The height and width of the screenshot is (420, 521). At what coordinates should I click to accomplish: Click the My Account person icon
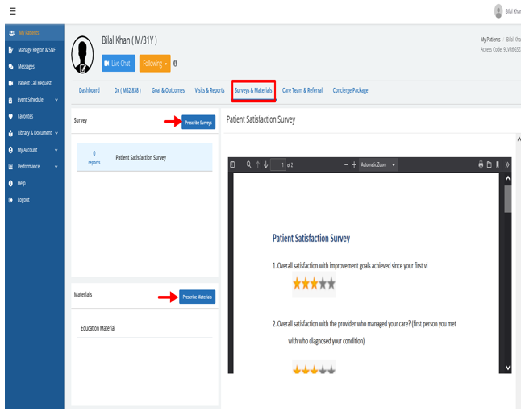click(10, 150)
